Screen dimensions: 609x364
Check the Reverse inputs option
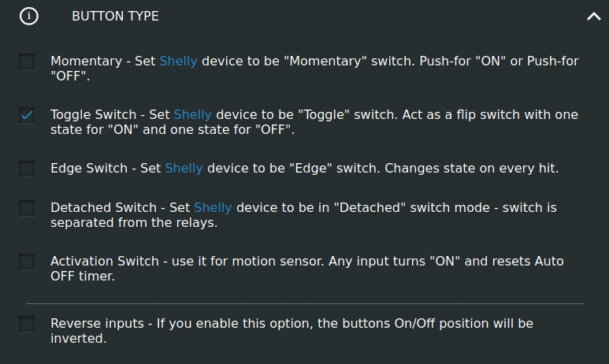pos(27,324)
